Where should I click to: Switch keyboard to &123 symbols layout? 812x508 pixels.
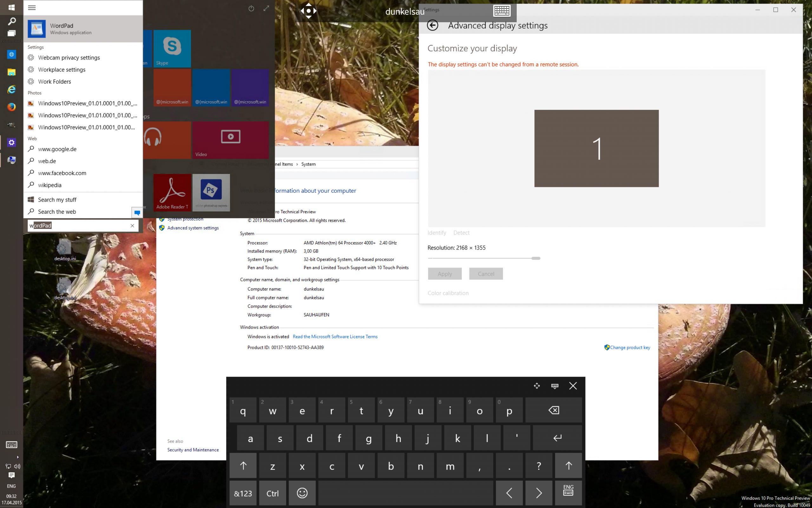243,493
